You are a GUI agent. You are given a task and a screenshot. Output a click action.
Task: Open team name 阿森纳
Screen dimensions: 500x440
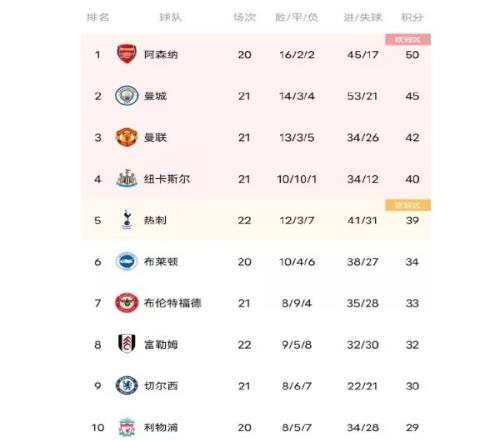[161, 54]
